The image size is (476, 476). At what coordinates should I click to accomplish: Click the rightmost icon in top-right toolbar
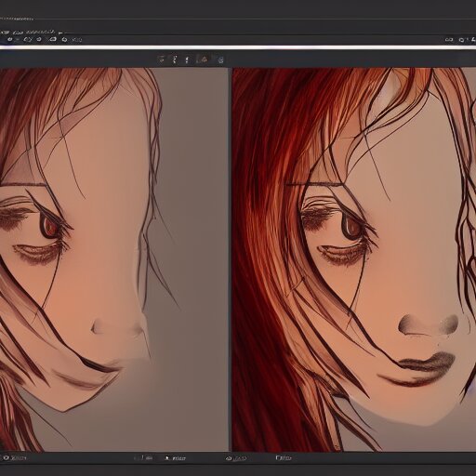click(473, 40)
